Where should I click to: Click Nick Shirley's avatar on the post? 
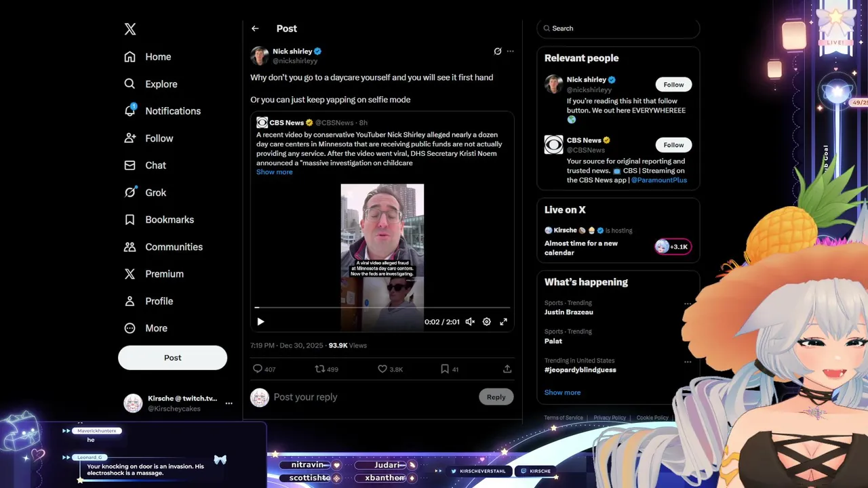(x=259, y=56)
